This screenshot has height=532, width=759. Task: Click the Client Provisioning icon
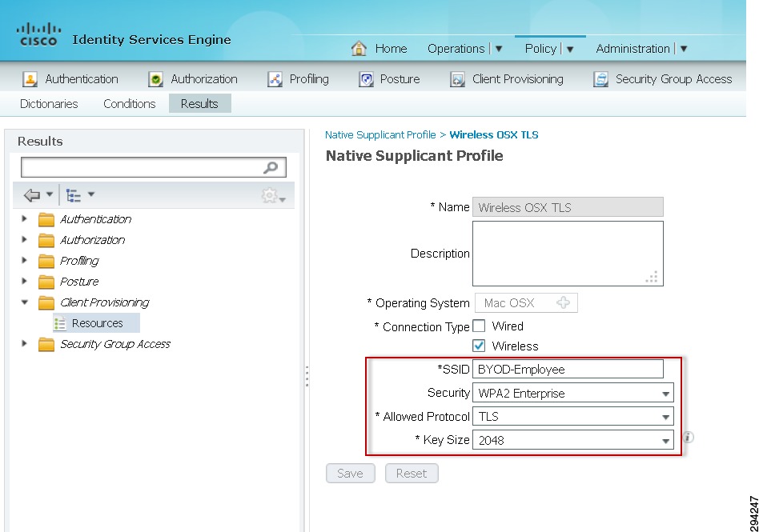click(457, 79)
